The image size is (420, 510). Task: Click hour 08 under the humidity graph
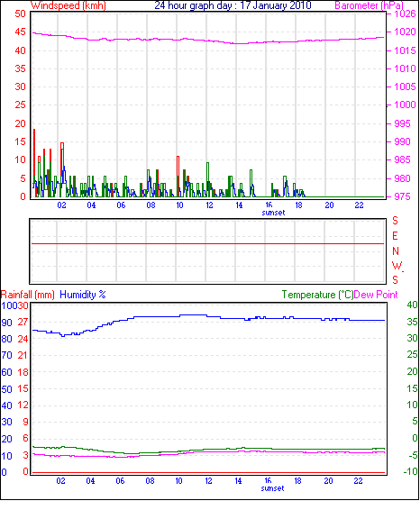click(150, 481)
